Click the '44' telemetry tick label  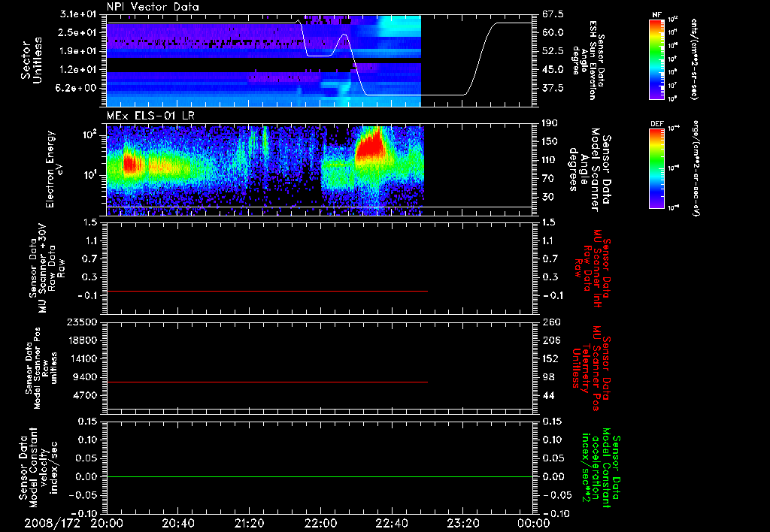coord(547,395)
